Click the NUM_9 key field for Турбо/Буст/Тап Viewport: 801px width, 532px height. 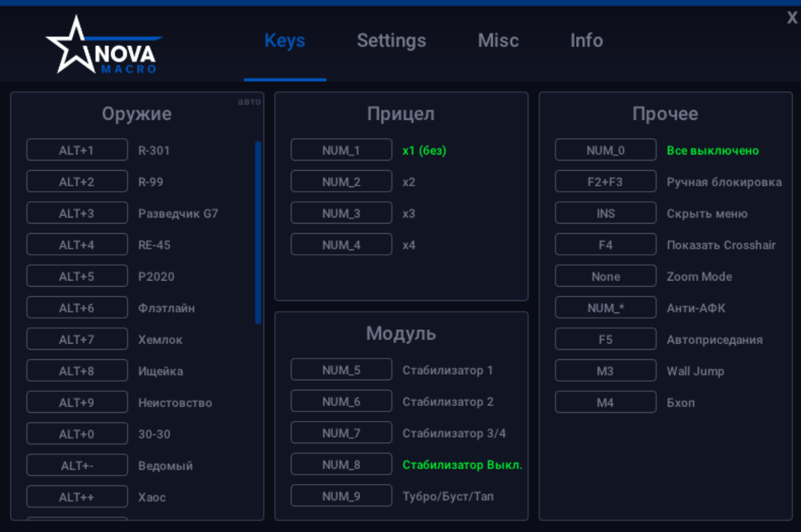tap(342, 496)
